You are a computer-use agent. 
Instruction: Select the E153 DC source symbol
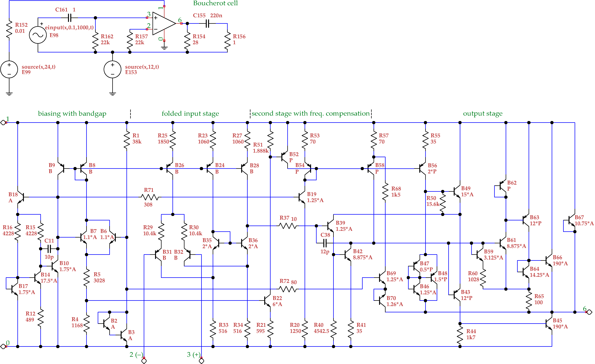point(113,69)
